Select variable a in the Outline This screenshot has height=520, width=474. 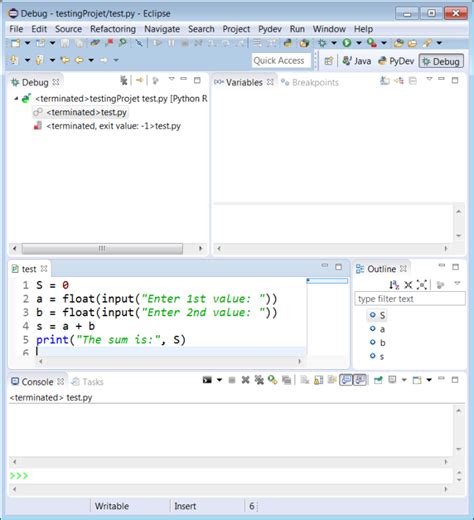[x=378, y=329]
